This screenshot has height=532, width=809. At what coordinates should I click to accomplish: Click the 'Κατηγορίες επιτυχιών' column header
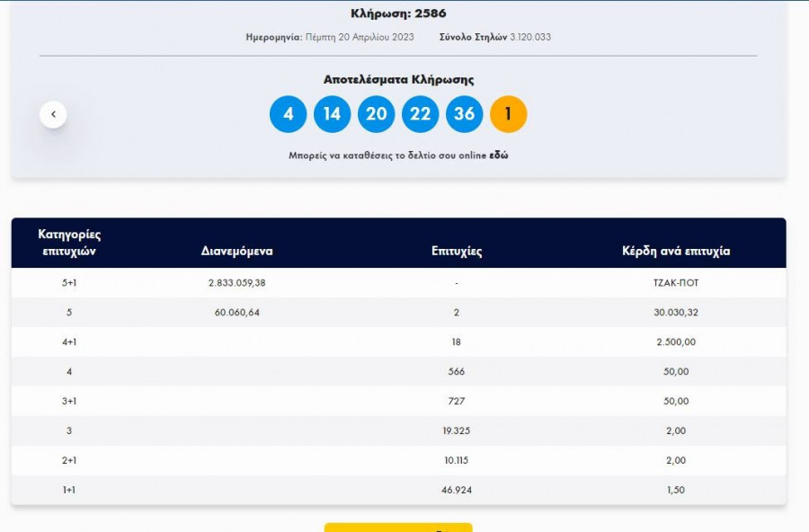69,243
